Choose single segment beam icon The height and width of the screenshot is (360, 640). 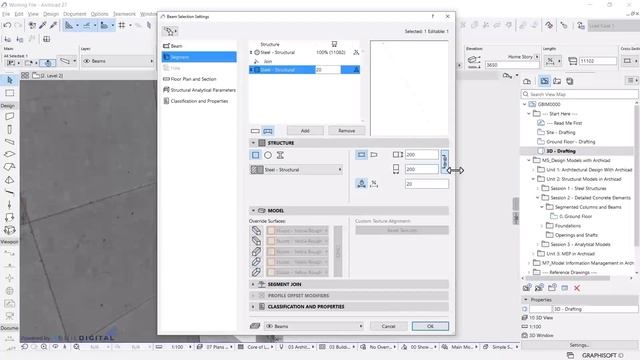pyautogui.click(x=255, y=131)
